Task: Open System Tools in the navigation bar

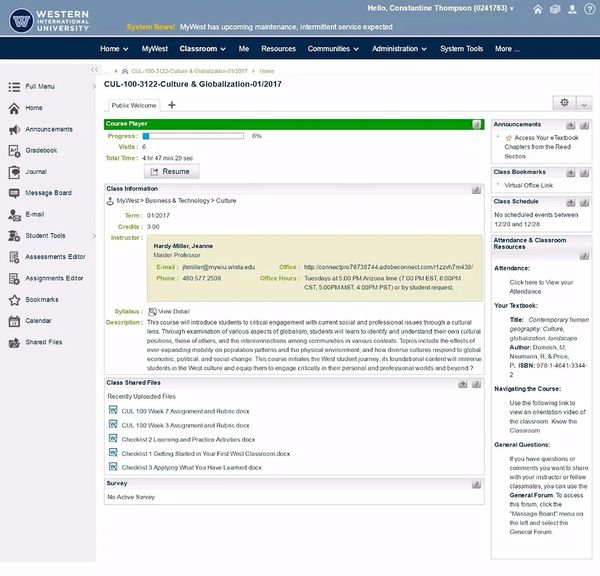Action: 461,48
